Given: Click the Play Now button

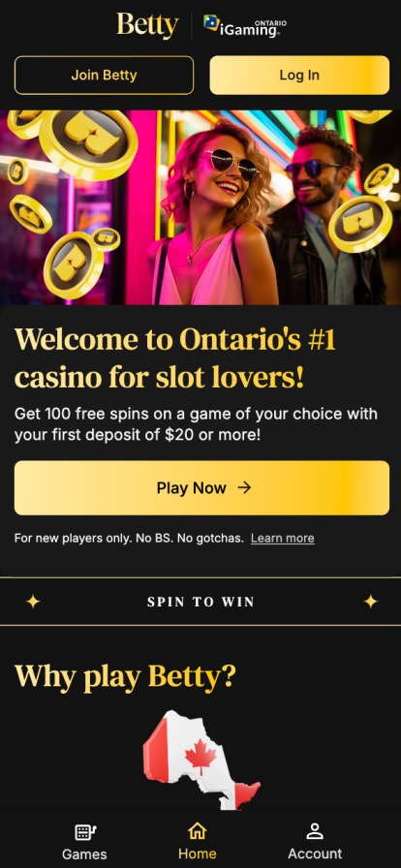Looking at the screenshot, I should [x=201, y=487].
